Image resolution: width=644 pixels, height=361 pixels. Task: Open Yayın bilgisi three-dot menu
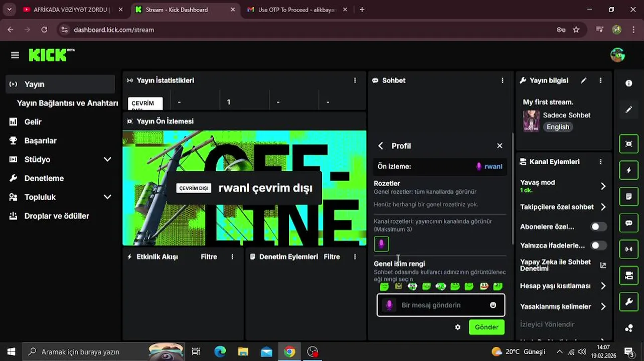[600, 80]
